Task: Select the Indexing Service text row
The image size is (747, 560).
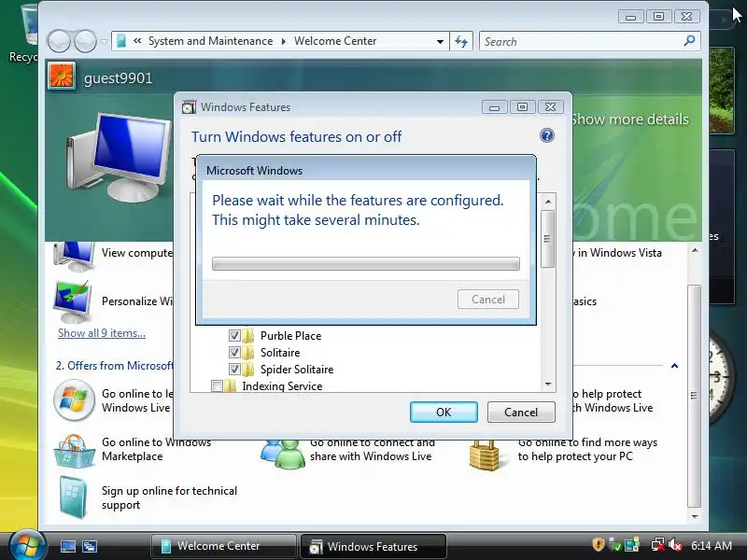Action: coord(282,386)
